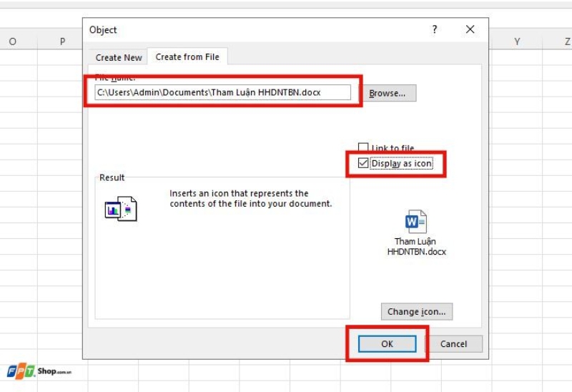Close the Object dialog with X
Screen dimensions: 572x392
470,29
